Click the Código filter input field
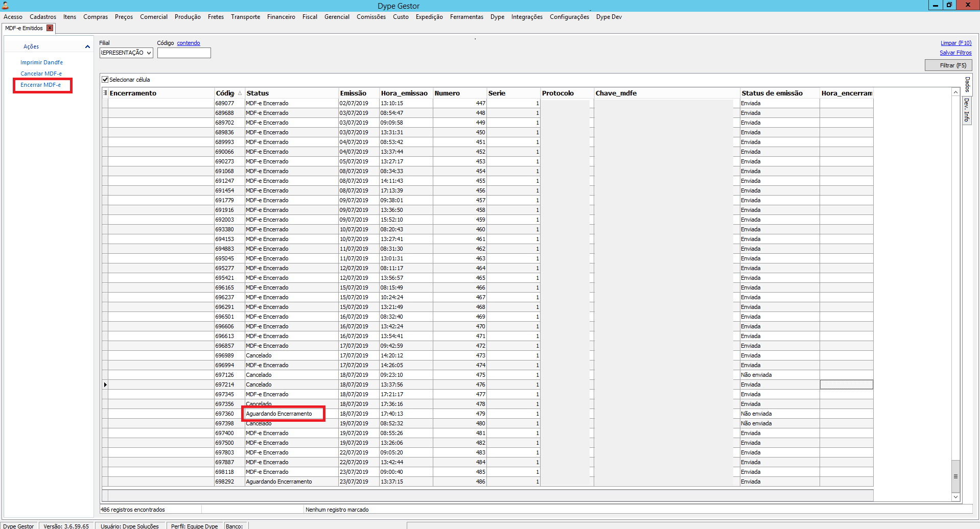Viewport: 980px width, 529px height. click(x=184, y=53)
